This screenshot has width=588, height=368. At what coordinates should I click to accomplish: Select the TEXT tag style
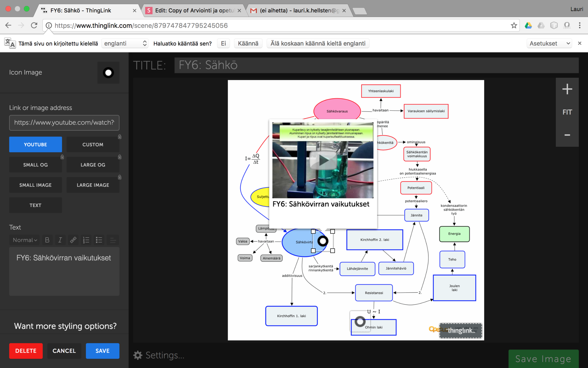tap(35, 205)
